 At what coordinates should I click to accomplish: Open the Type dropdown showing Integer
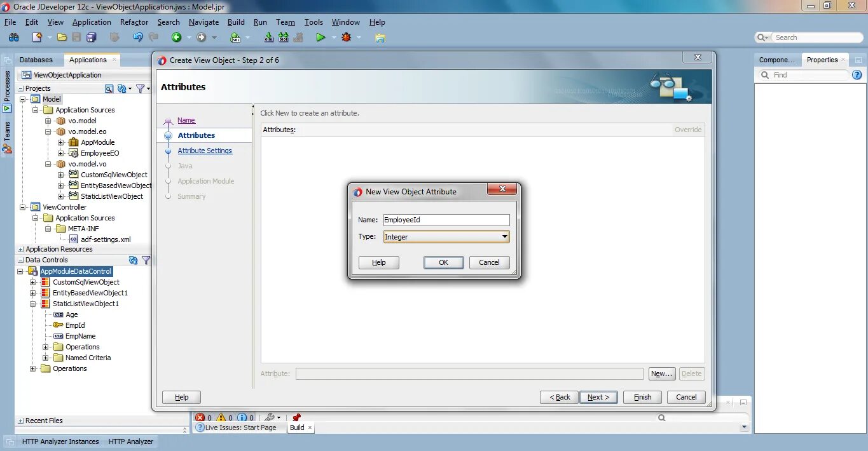click(446, 237)
